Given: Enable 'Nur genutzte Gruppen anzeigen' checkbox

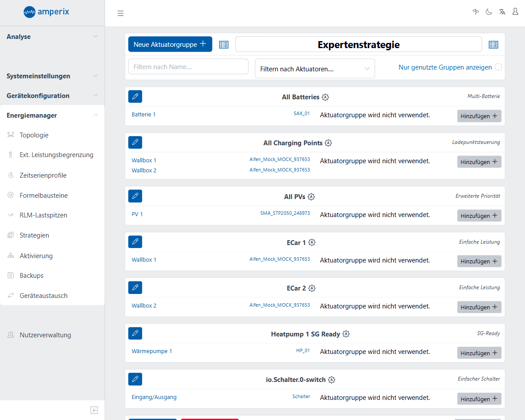Looking at the screenshot, I should [498, 67].
